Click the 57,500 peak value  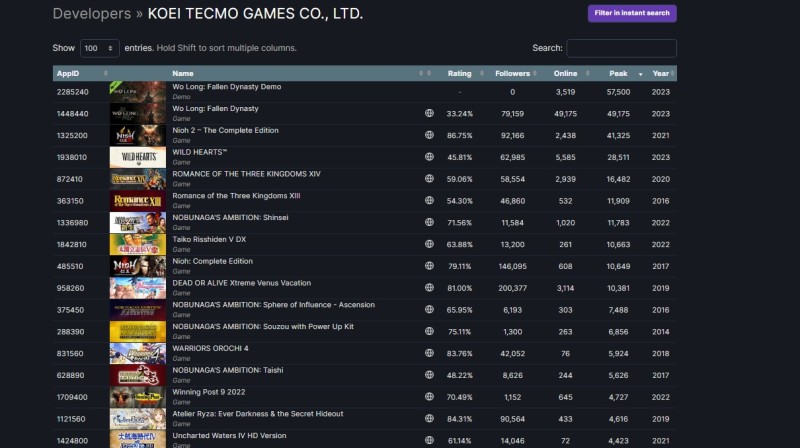pyautogui.click(x=618, y=92)
